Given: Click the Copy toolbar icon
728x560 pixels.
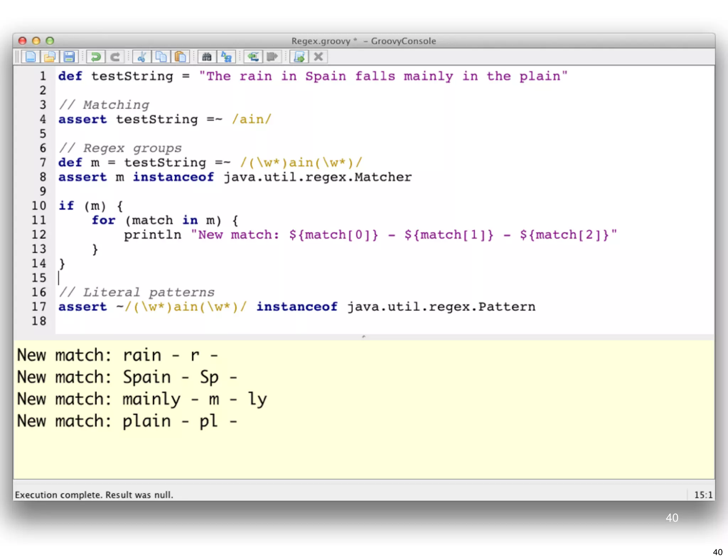Looking at the screenshot, I should 161,57.
